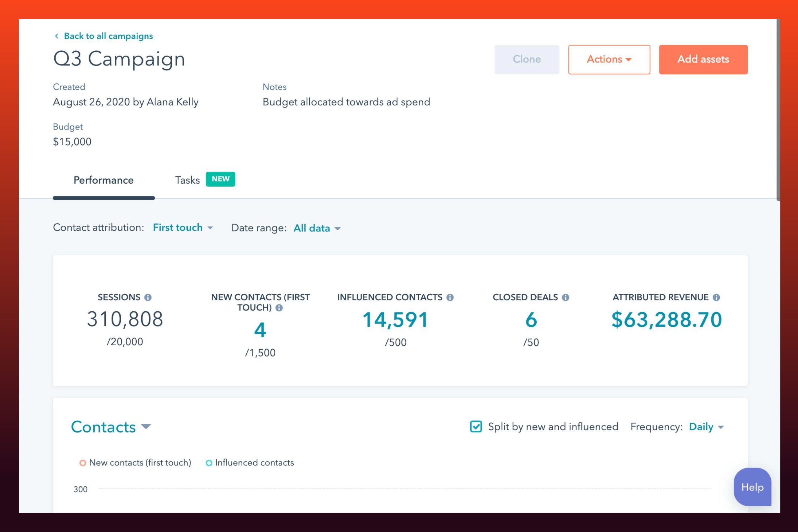The width and height of the screenshot is (798, 532).
Task: Open the Daily frequency dropdown
Action: 706,427
